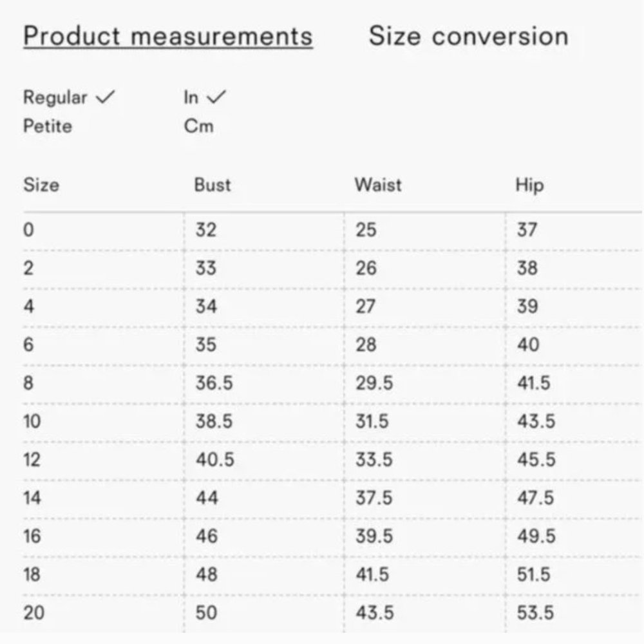Select inches (In) as unit
This screenshot has height=644, width=644.
click(x=191, y=98)
